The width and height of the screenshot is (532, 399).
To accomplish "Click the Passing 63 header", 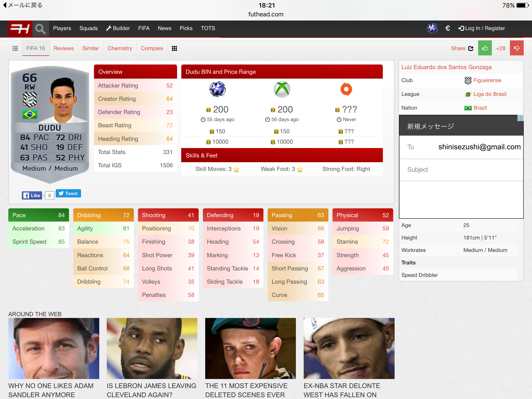I will point(298,215).
